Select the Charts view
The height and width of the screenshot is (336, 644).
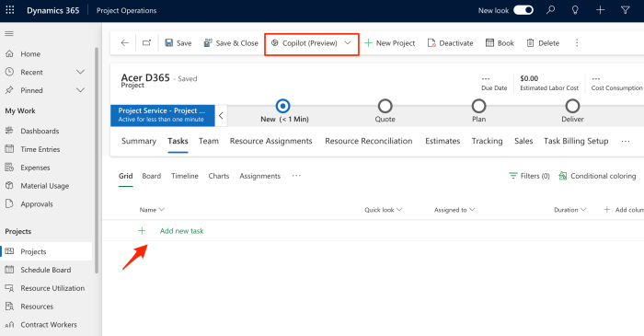[x=219, y=176]
